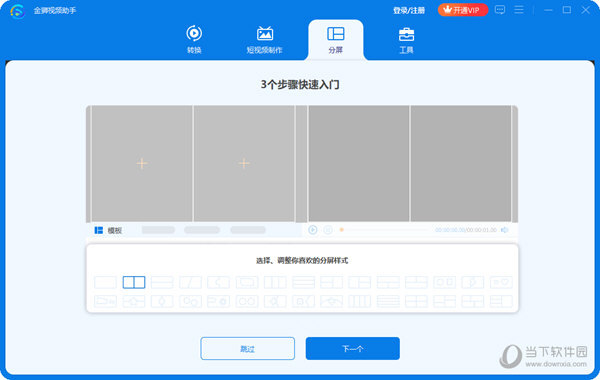Mute the preview volume icon

[x=505, y=230]
